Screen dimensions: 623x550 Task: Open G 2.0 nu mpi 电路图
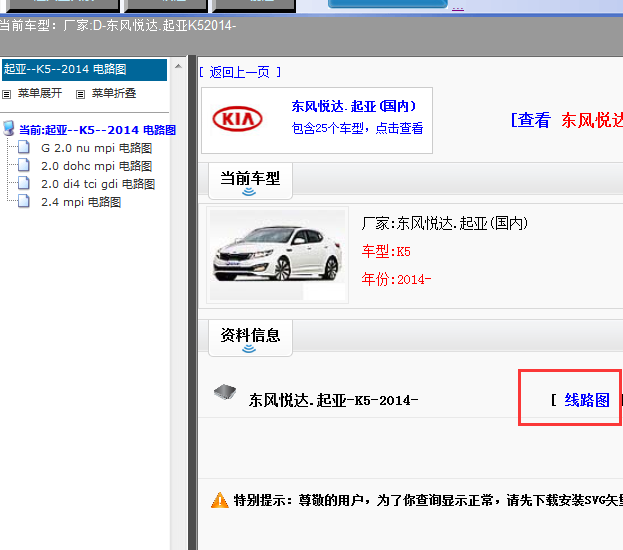coord(97,148)
